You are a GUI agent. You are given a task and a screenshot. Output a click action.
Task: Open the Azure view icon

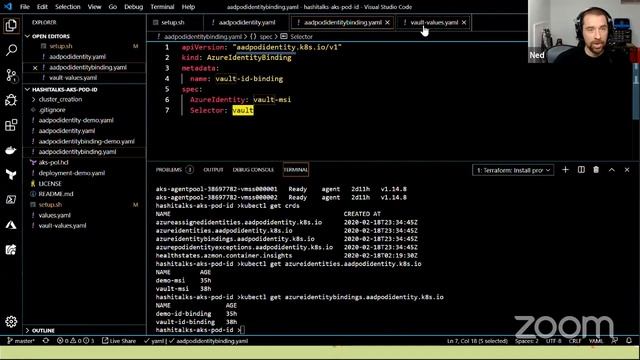click(11, 224)
